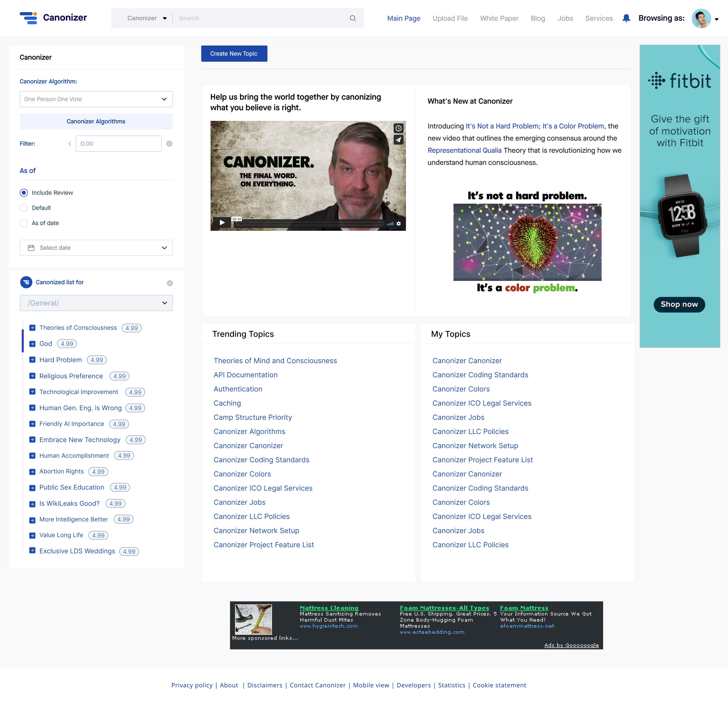Open More Intelligence Better topic

point(74,519)
